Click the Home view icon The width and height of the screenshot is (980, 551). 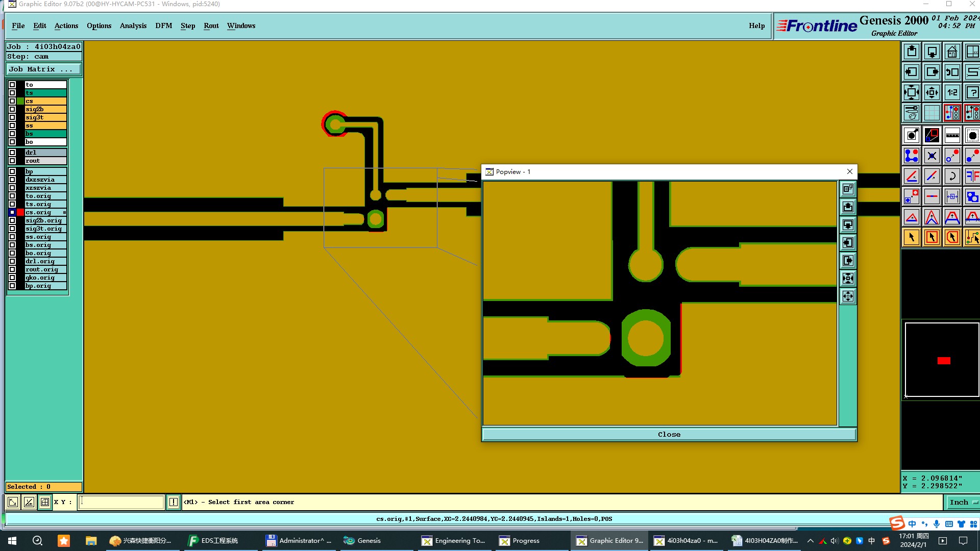(952, 52)
